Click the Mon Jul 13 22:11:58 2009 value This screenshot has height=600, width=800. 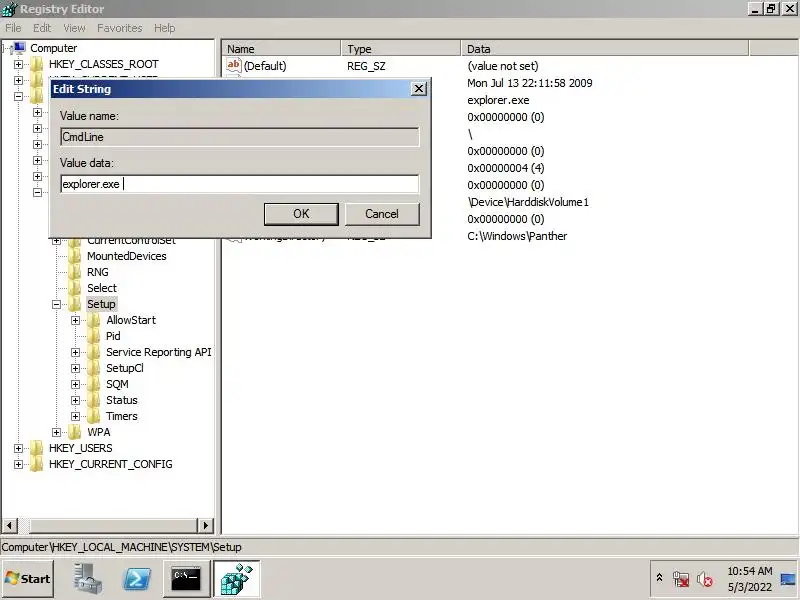click(530, 83)
